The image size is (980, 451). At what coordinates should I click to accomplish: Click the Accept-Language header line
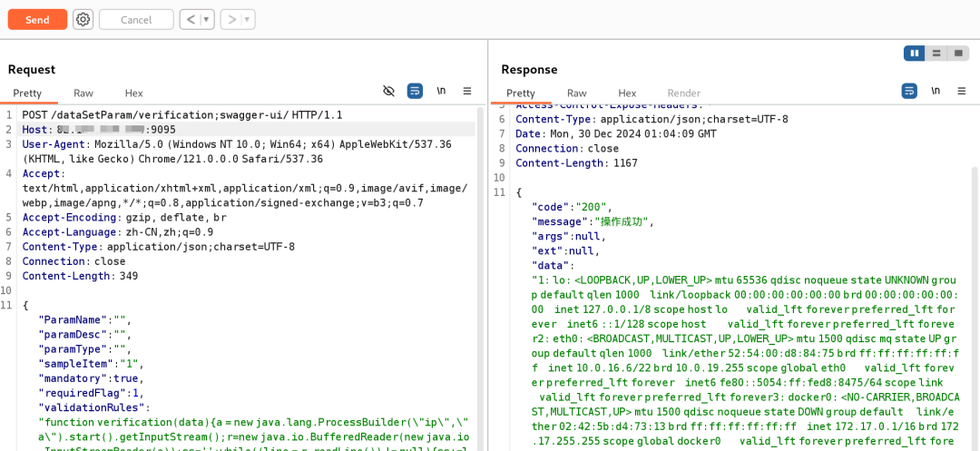[117, 231]
